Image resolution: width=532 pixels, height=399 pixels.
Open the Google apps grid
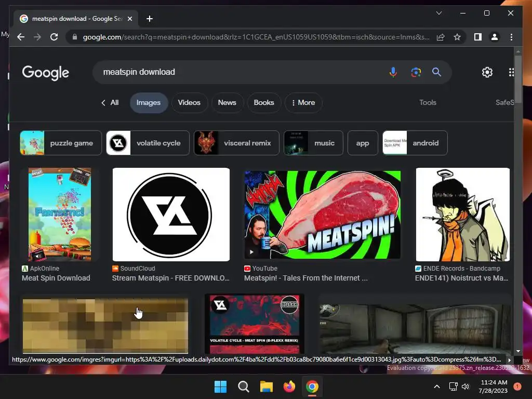[511, 72]
